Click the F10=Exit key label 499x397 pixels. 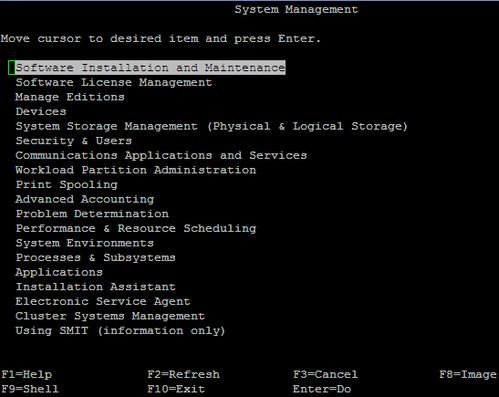pyautogui.click(x=176, y=389)
